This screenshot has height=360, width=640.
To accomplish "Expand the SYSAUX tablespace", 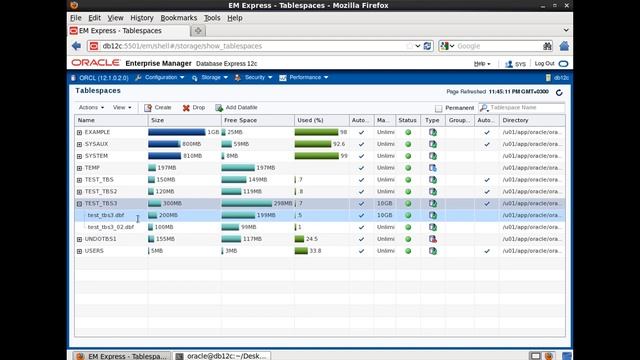I will pos(80,144).
